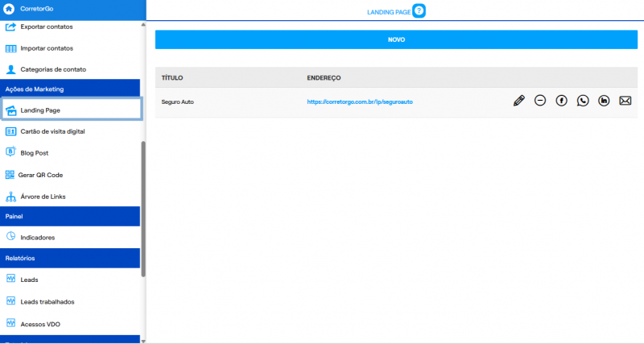
Task: Click the Leads trabalhados chart icon
Action: point(10,300)
